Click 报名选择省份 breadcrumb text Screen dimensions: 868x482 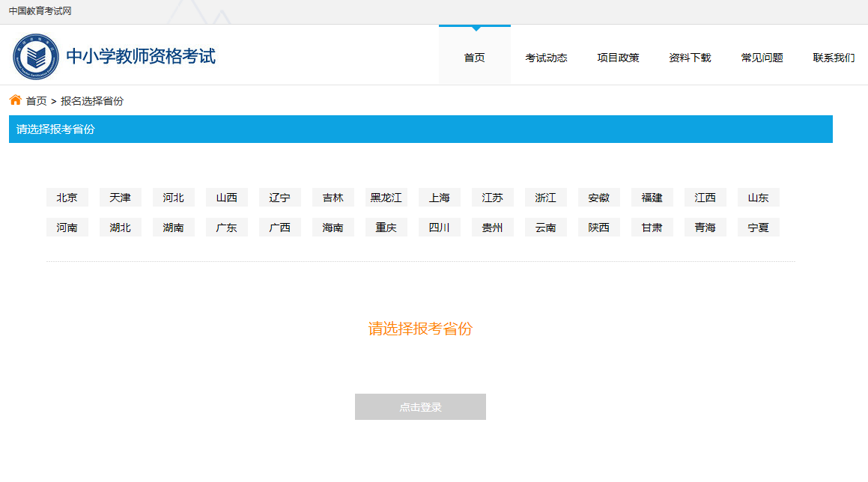click(92, 101)
